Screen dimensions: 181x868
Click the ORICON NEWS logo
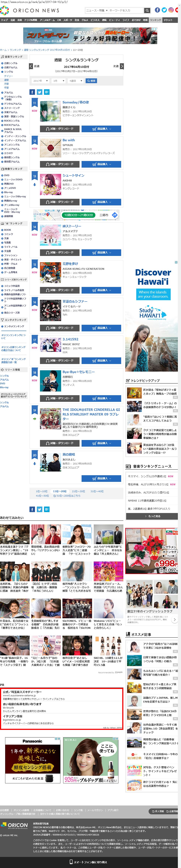coord(30,11)
